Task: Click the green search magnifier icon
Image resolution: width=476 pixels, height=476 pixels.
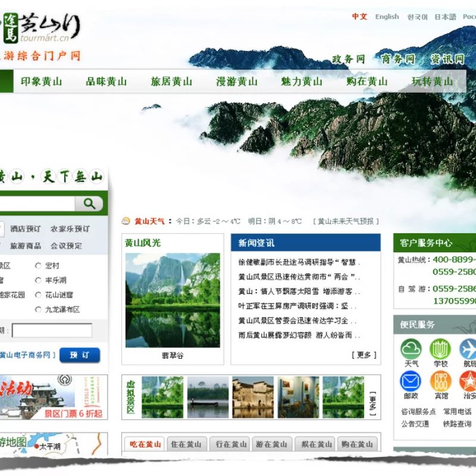Action: tap(90, 203)
